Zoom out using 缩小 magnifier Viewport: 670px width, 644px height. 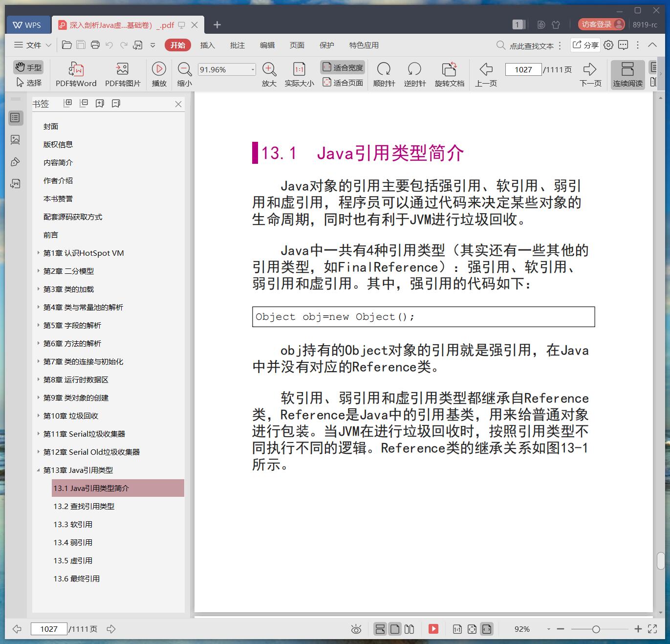point(185,74)
